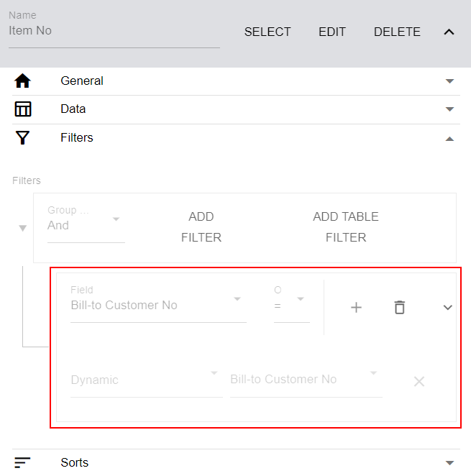471x476 pixels.
Task: Delete the filter using trash icon
Action: (x=400, y=307)
